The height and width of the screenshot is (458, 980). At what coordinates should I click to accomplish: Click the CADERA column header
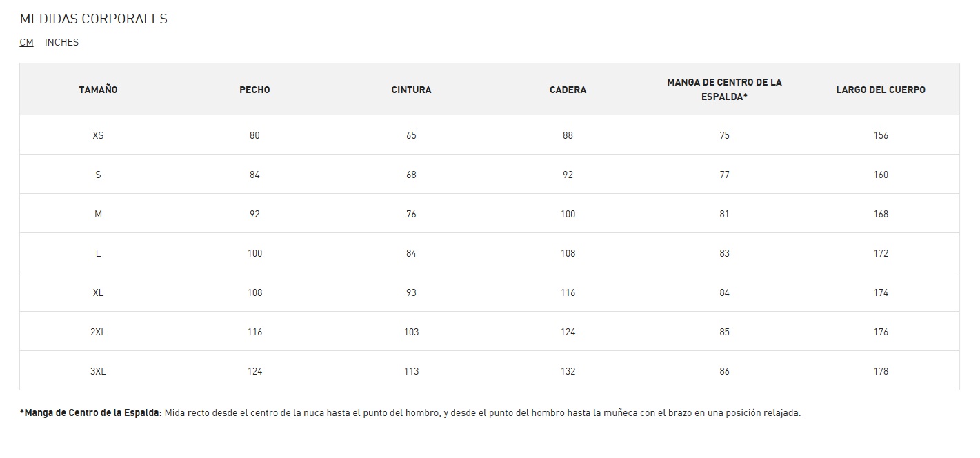pyautogui.click(x=568, y=90)
